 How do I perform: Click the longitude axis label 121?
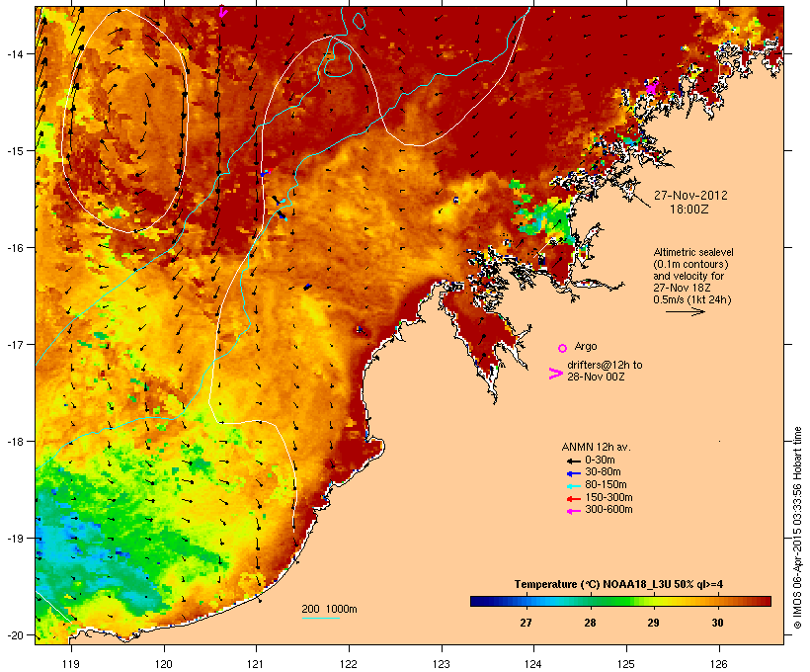tap(256, 664)
